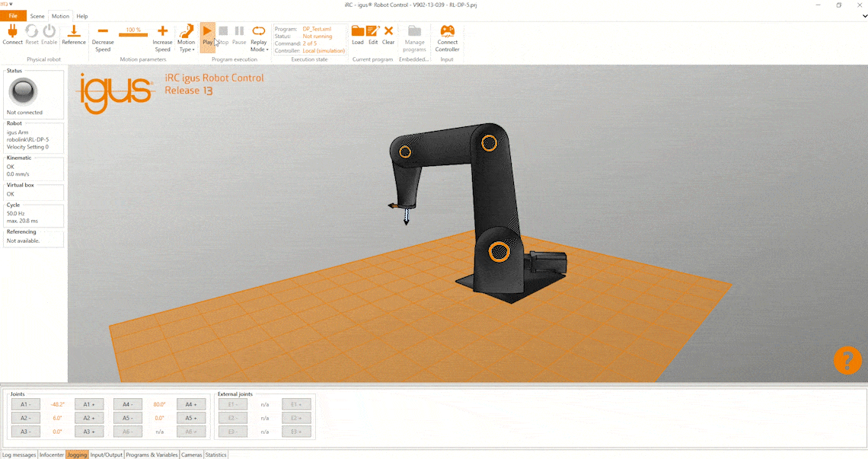The height and width of the screenshot is (459, 868).
Task: Click the Reset robot icon
Action: (31, 34)
